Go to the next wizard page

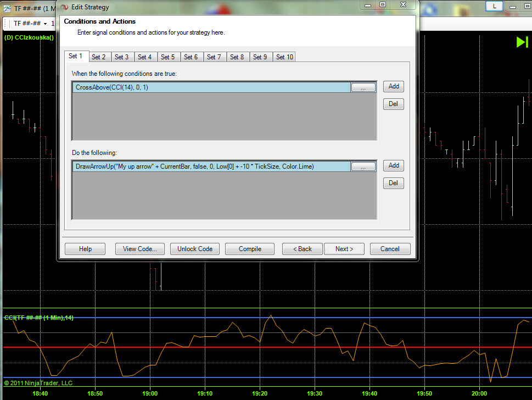coord(344,249)
